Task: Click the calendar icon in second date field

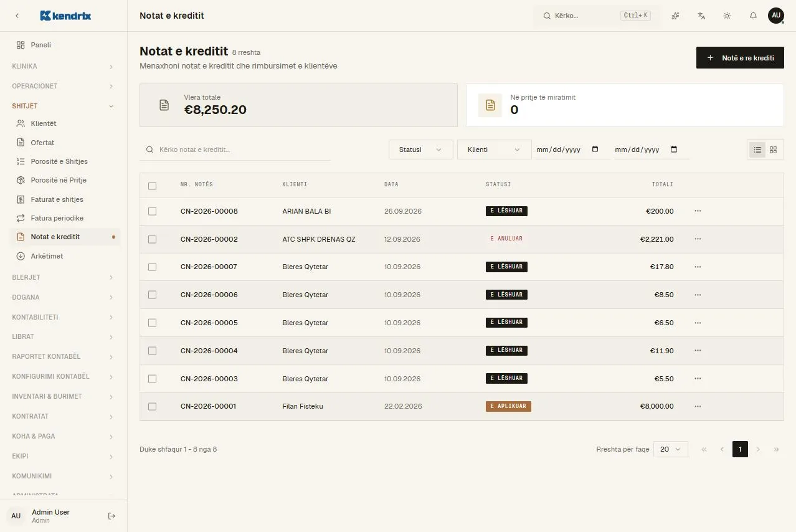Action: click(x=674, y=150)
